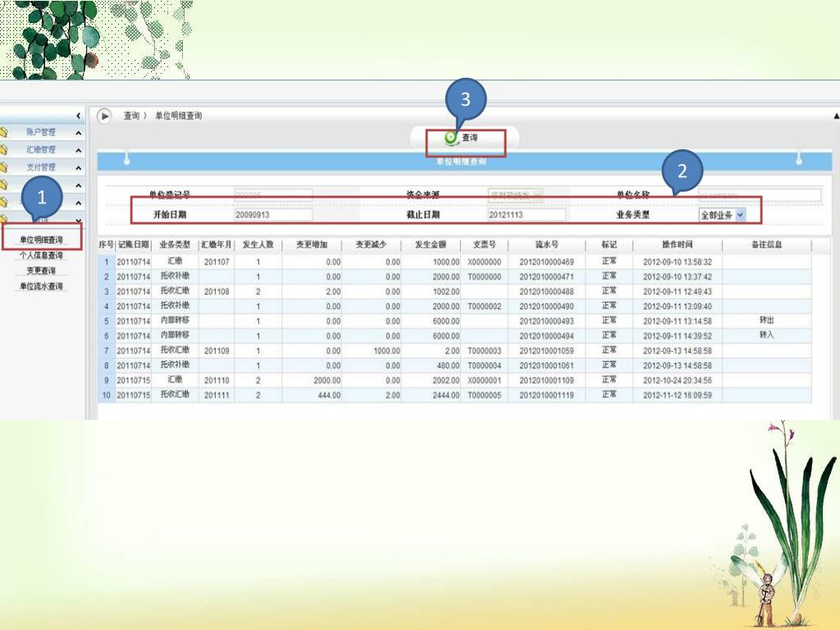Select 变更查询 in the sidebar
This screenshot has width=840, height=630.
tap(41, 271)
